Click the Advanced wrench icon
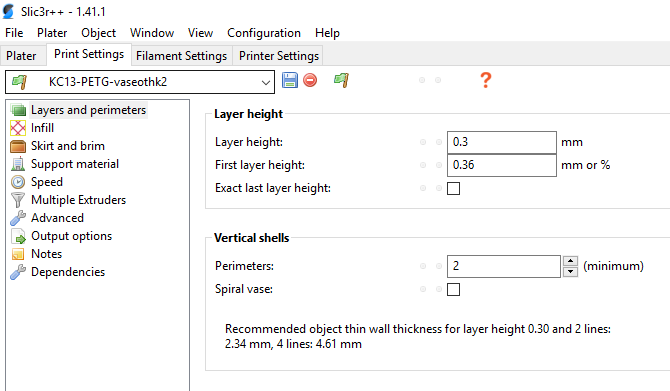Viewport: 670px width, 391px height. 18,218
